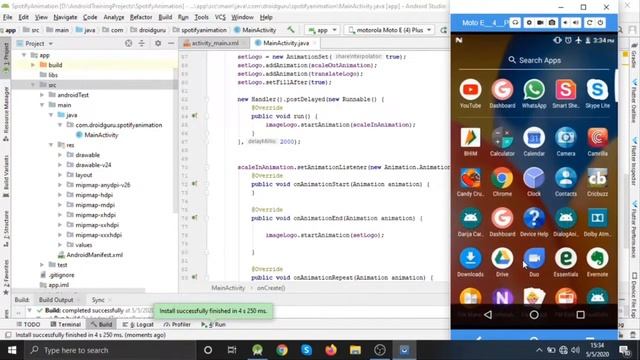Open the YouTube app on the phone
This screenshot has width=640, height=360.
pos(470,90)
